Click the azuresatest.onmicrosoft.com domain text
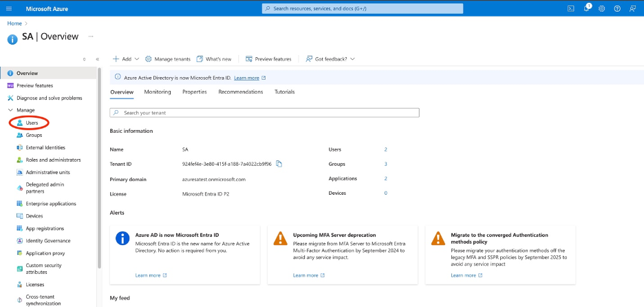Viewport: 644px width, 307px height. (213, 180)
